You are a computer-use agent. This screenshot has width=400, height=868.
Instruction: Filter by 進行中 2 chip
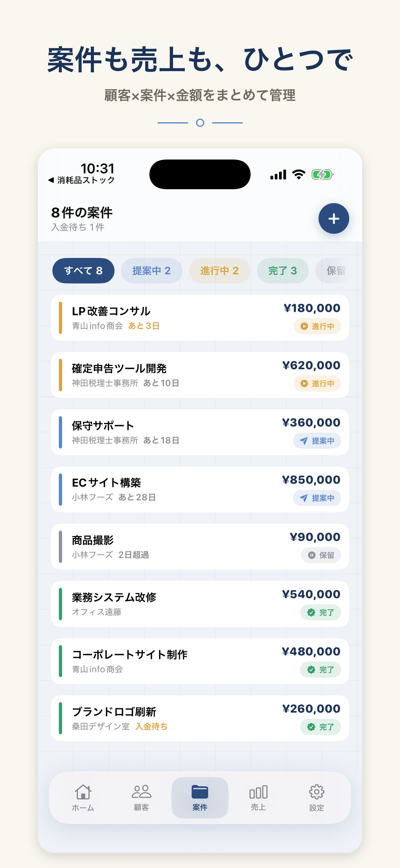220,271
